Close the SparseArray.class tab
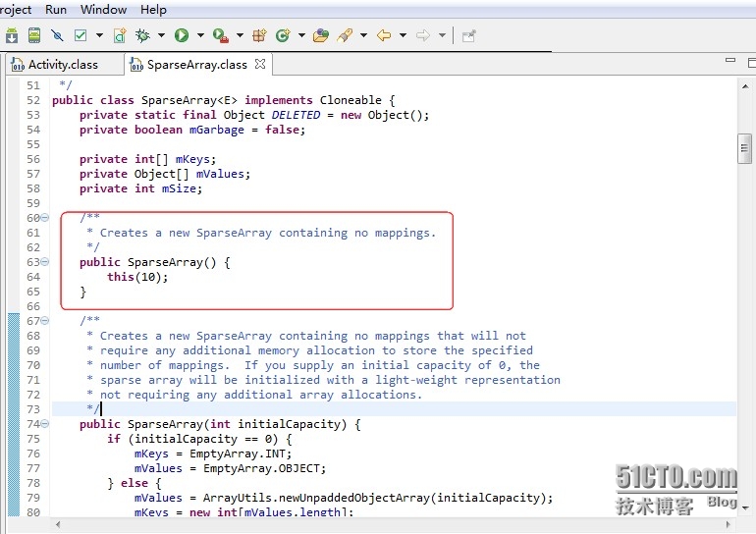756x534 pixels. pos(260,64)
